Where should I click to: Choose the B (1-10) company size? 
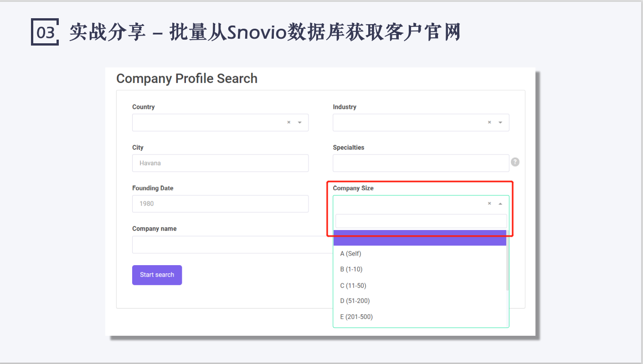click(420, 269)
